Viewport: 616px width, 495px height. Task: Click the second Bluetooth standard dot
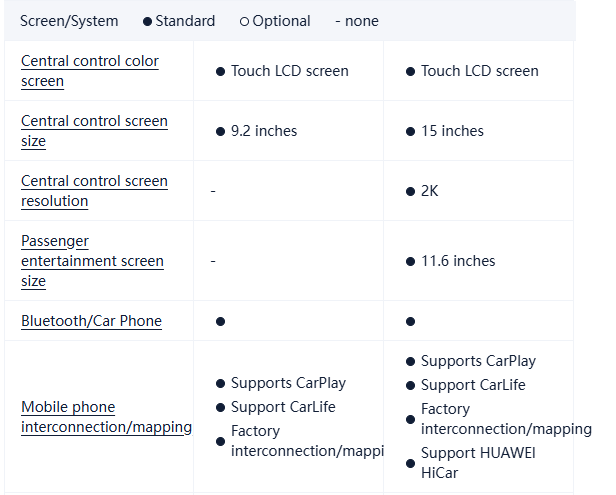(x=410, y=321)
